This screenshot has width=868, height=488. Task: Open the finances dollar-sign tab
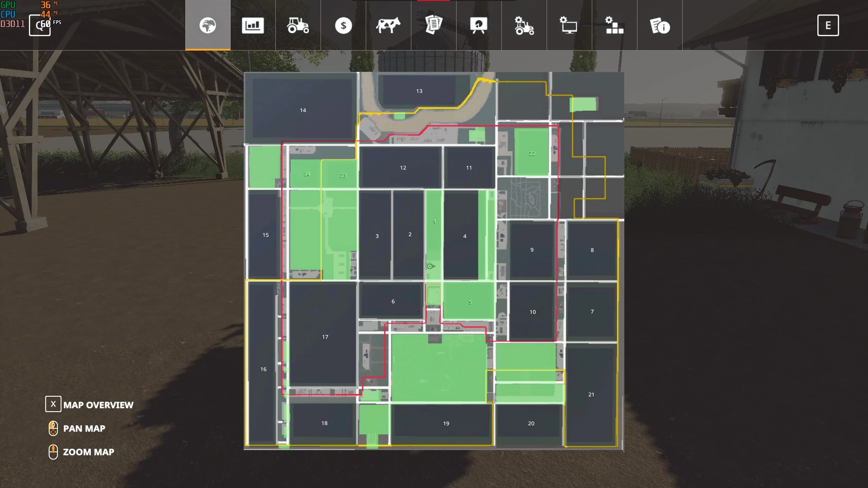coord(343,25)
